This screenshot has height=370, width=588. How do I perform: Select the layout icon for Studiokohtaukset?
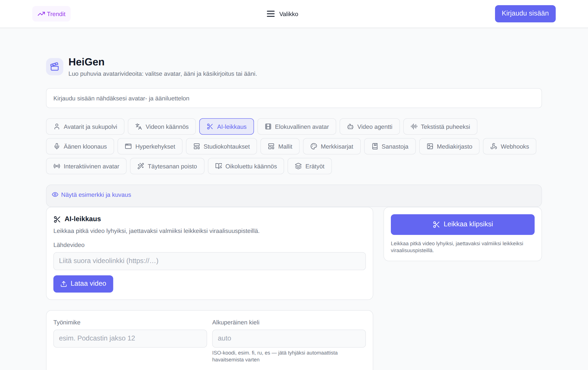(197, 146)
